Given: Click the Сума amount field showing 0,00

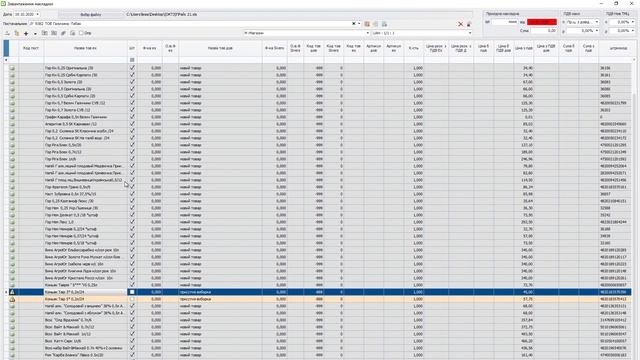Looking at the screenshot, I should (543, 31).
